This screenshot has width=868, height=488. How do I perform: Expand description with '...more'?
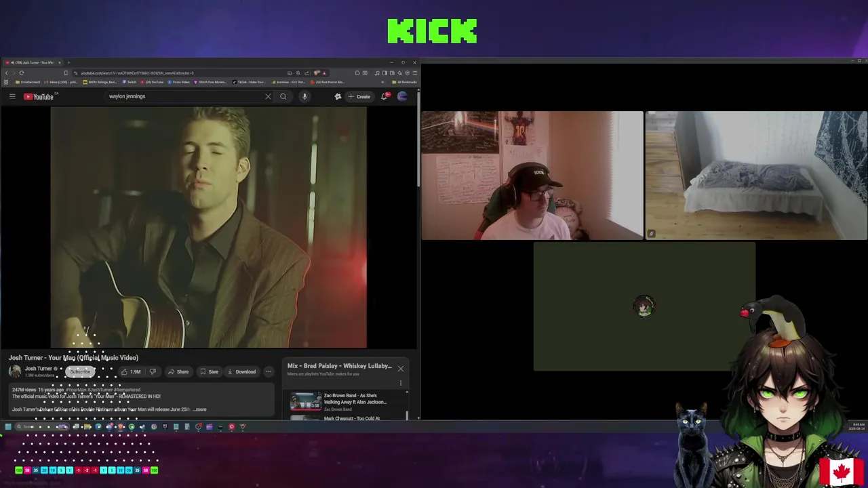click(199, 409)
